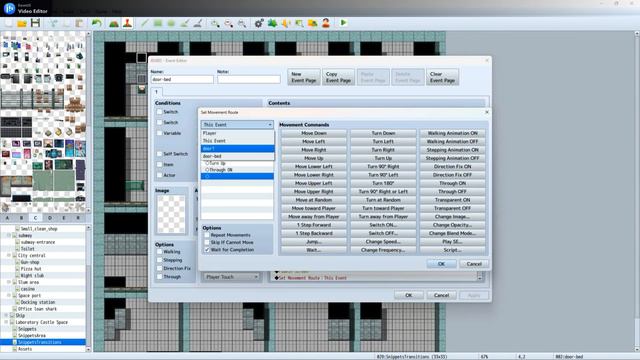Add the Turn 180° movement command

[383, 183]
